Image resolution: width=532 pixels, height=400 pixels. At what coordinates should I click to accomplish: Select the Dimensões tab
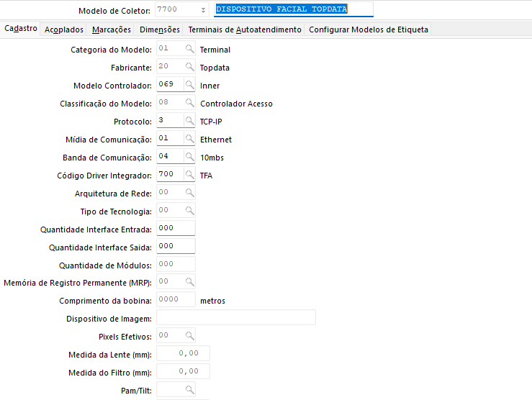pyautogui.click(x=160, y=29)
